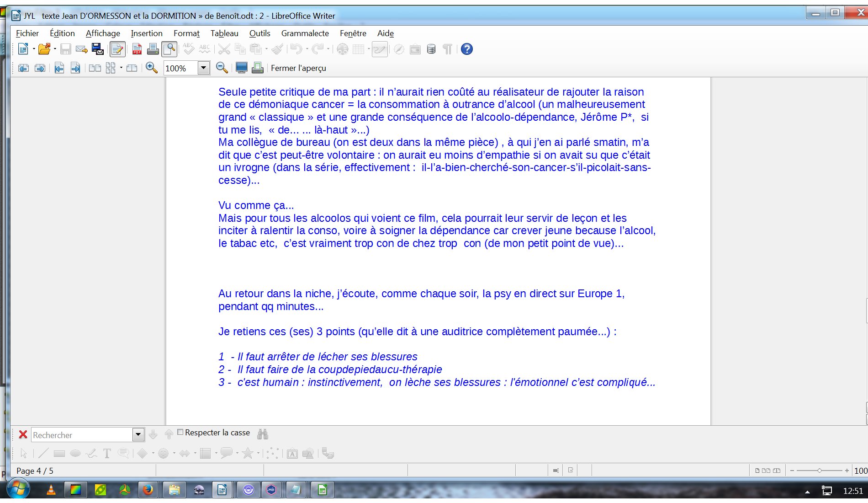Send the document by e-mail icon

click(x=82, y=49)
